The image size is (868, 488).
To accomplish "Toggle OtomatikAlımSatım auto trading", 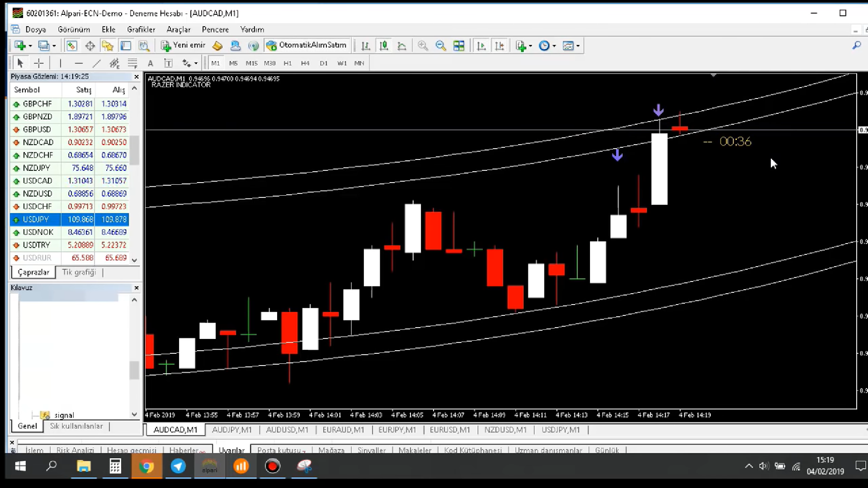I will (307, 45).
